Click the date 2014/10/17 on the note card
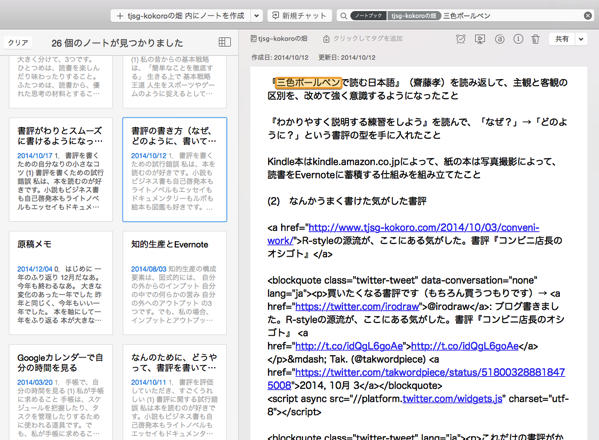Image resolution: width=599 pixels, height=440 pixels. [x=35, y=155]
